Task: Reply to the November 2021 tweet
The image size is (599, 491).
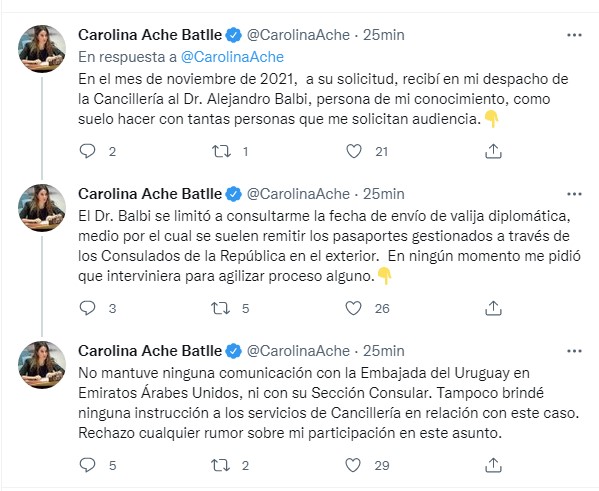Action: tap(87, 151)
